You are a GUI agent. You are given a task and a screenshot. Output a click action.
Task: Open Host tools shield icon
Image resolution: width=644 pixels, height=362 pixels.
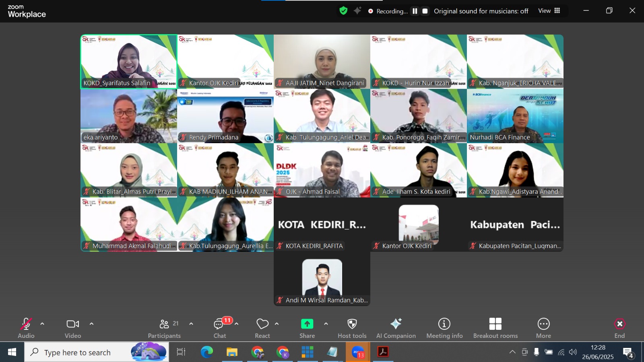pyautogui.click(x=352, y=328)
